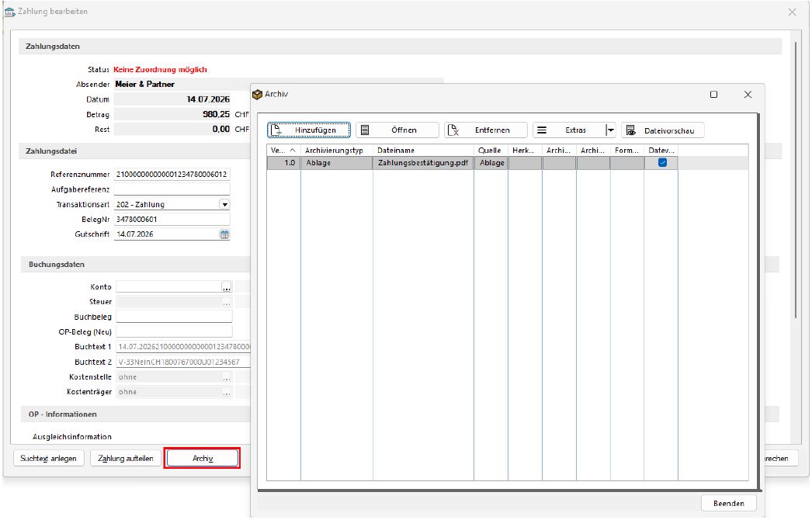Click the Kostenstelle lookup ellipsis button

tap(227, 377)
